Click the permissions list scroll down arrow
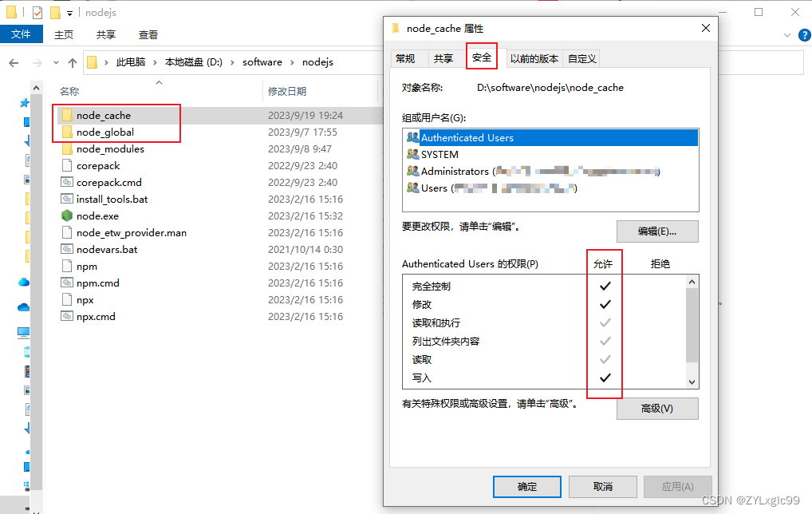The height and width of the screenshot is (514, 812). (x=692, y=382)
